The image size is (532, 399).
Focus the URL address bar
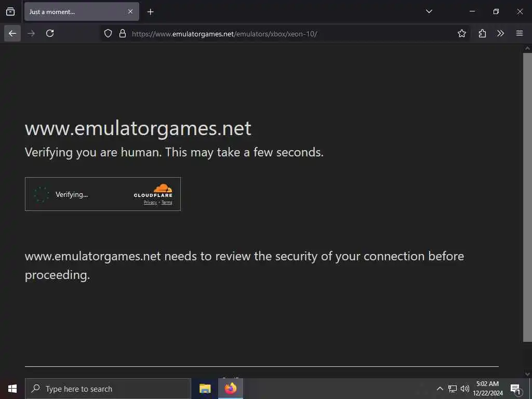coord(285,34)
